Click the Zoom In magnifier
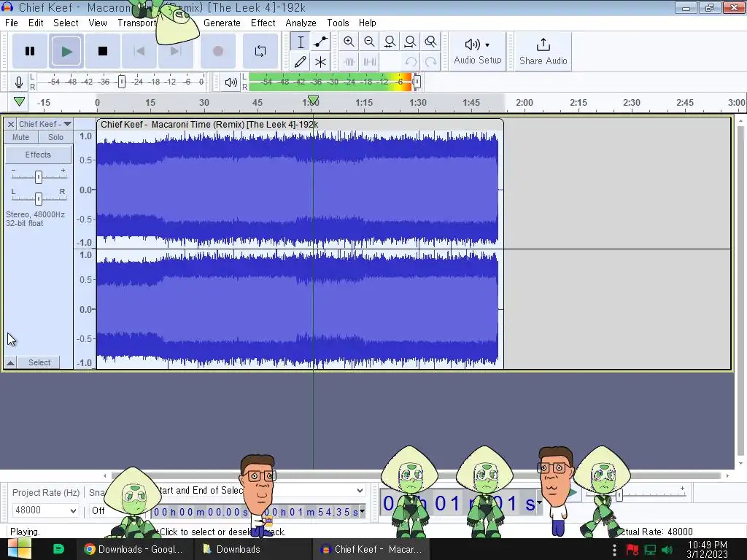Screen dimensions: 747x560 point(349,42)
